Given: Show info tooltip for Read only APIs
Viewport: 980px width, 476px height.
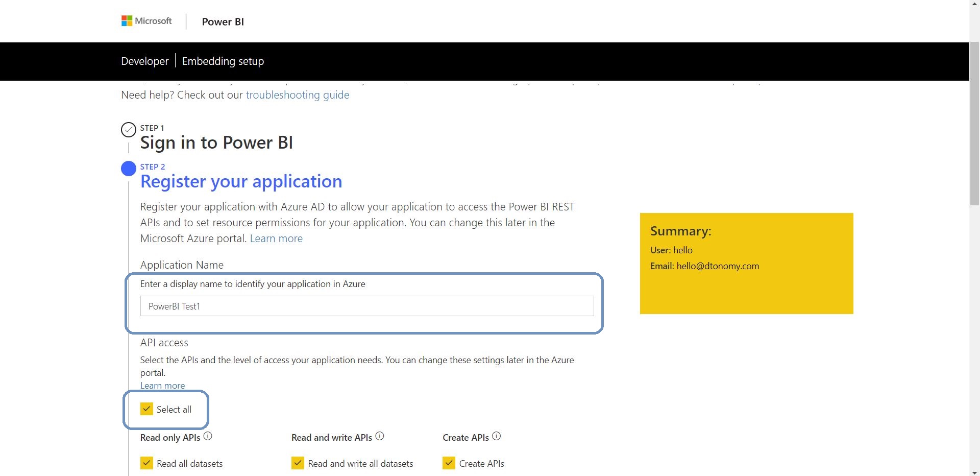Looking at the screenshot, I should click(x=208, y=436).
